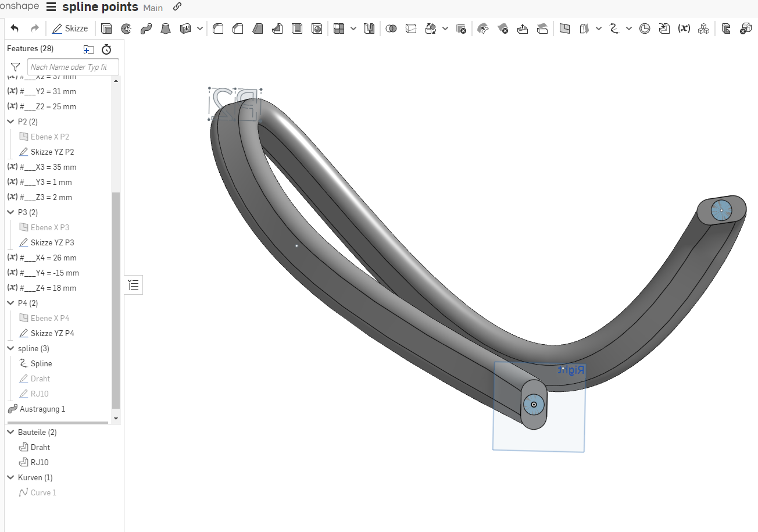Click the filter funnel icon
The width and height of the screenshot is (758, 532).
tap(16, 67)
